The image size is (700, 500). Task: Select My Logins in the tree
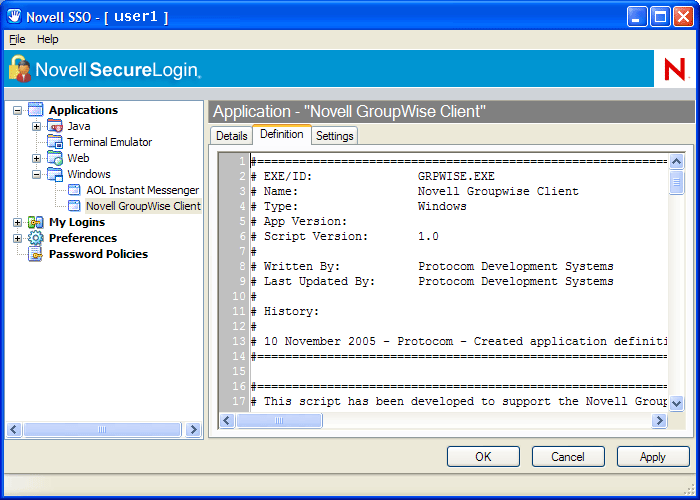pos(77,222)
